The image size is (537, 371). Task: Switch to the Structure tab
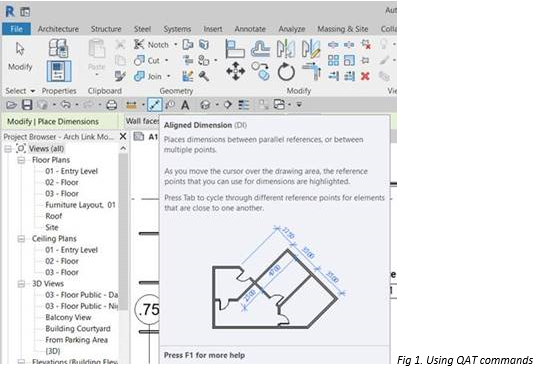pyautogui.click(x=106, y=29)
